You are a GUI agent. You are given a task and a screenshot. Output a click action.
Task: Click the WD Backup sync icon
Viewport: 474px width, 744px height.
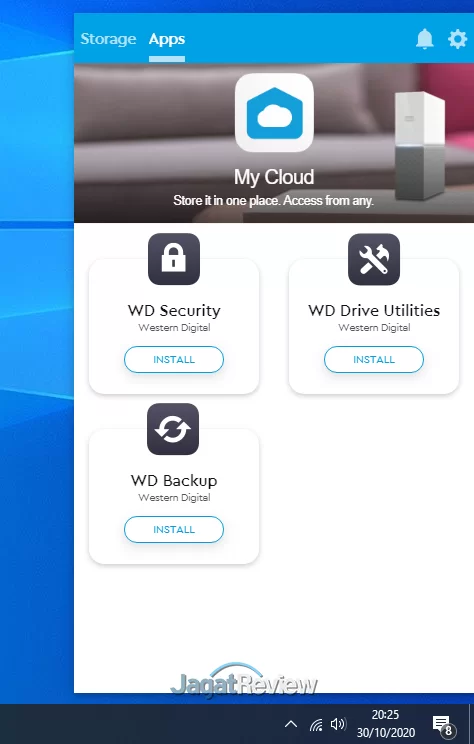pos(173,429)
